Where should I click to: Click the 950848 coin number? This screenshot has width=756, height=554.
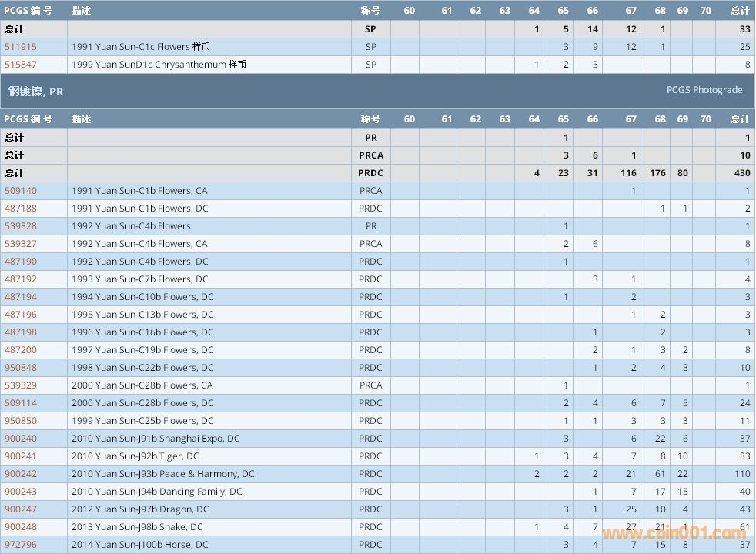21,368
